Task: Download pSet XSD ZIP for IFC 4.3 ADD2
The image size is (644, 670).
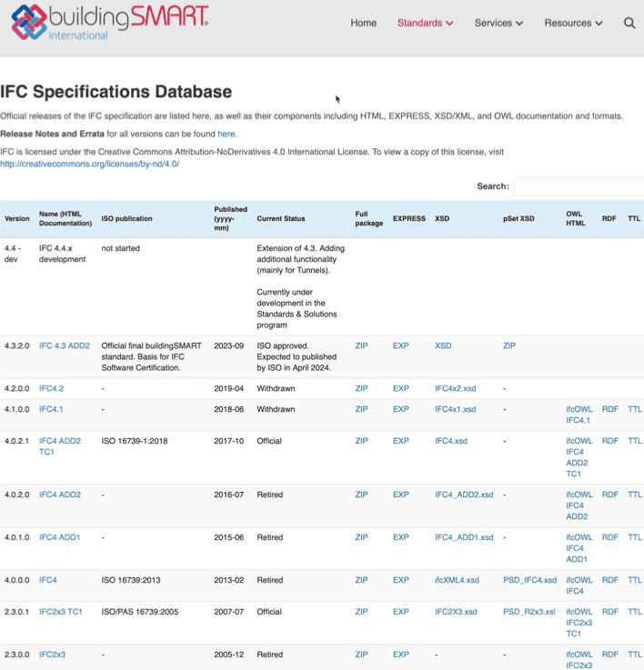Action: 509,345
